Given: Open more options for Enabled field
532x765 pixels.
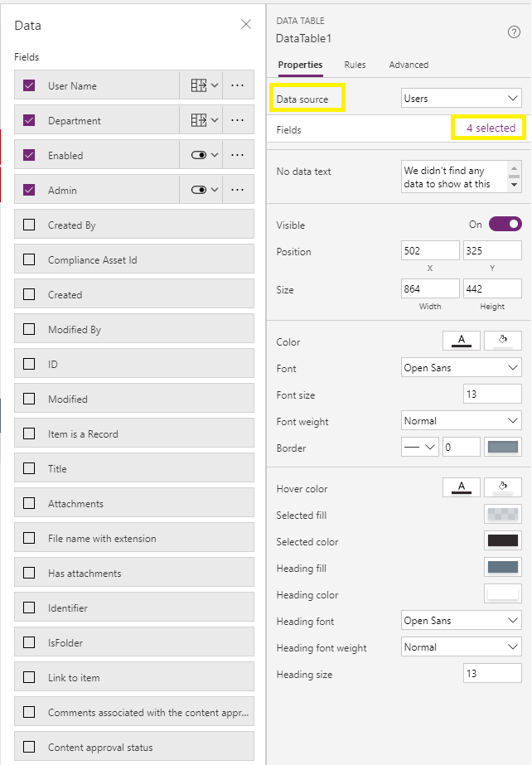Looking at the screenshot, I should (x=238, y=155).
